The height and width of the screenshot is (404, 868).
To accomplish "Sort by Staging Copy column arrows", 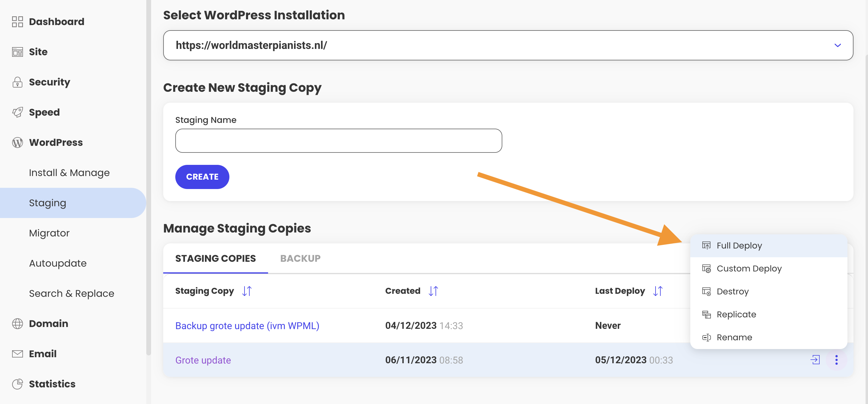I will click(x=247, y=291).
